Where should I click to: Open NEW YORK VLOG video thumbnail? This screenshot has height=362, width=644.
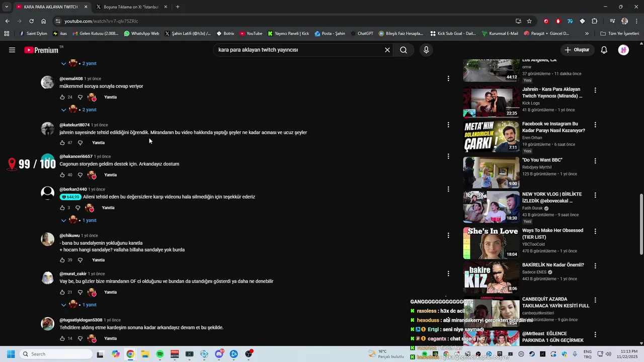click(492, 207)
